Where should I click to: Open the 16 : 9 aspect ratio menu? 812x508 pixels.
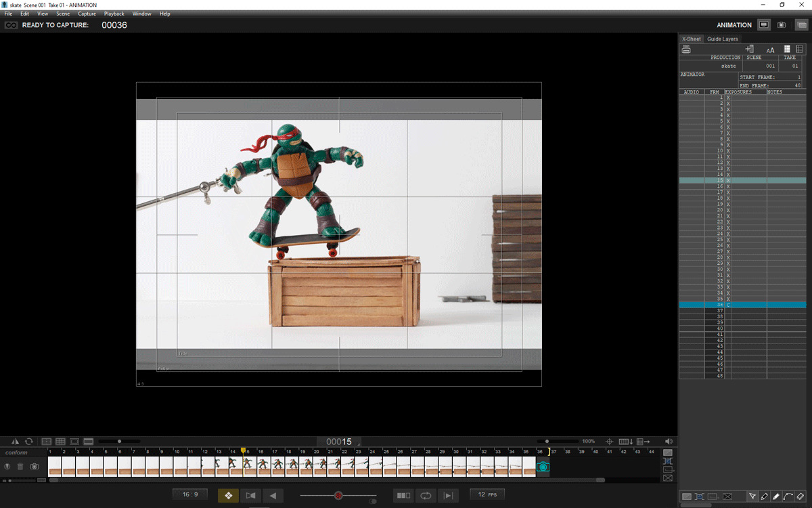(x=190, y=494)
